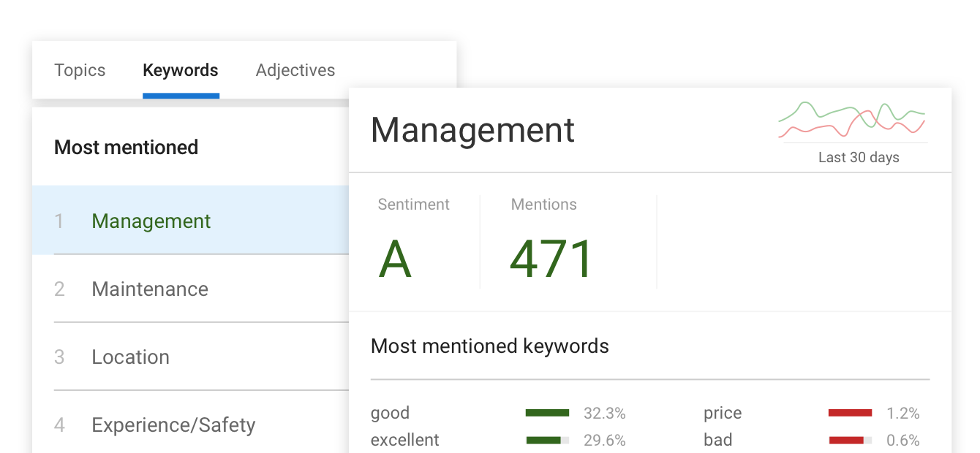Click the red bar for price
The image size is (980, 453).
point(850,414)
